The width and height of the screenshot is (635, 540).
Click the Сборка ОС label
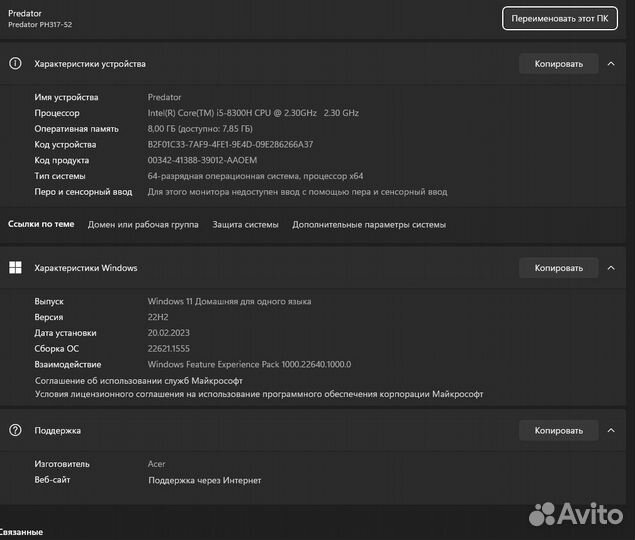tap(56, 349)
